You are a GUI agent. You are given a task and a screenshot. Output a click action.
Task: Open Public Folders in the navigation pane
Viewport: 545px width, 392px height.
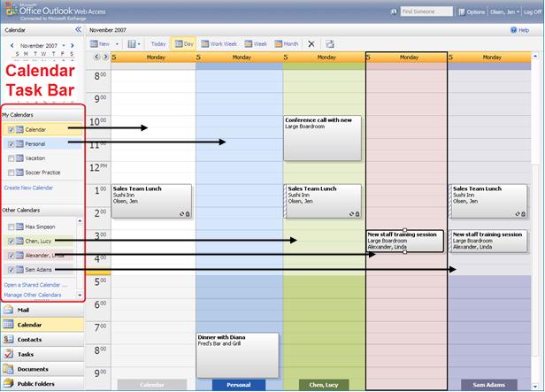click(x=42, y=384)
